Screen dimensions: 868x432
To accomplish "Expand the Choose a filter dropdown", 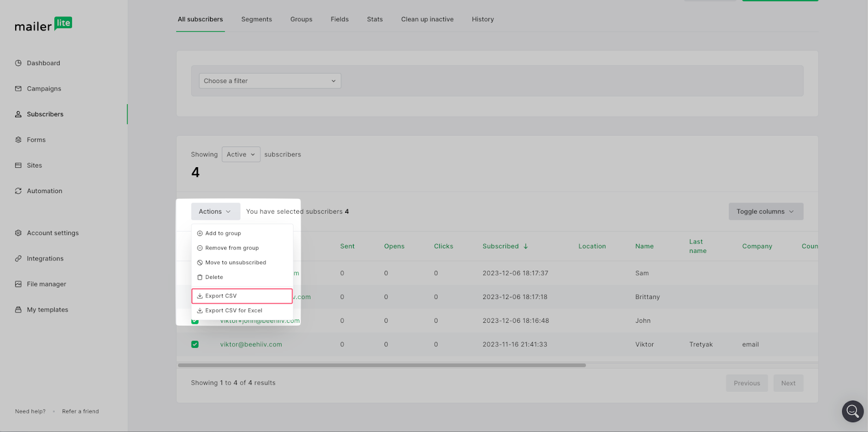I will coord(270,81).
